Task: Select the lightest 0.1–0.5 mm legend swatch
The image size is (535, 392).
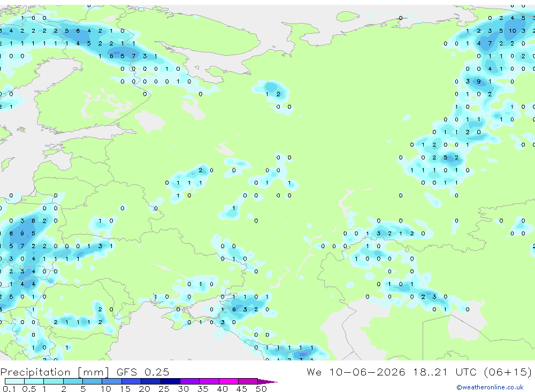Action: [14, 381]
